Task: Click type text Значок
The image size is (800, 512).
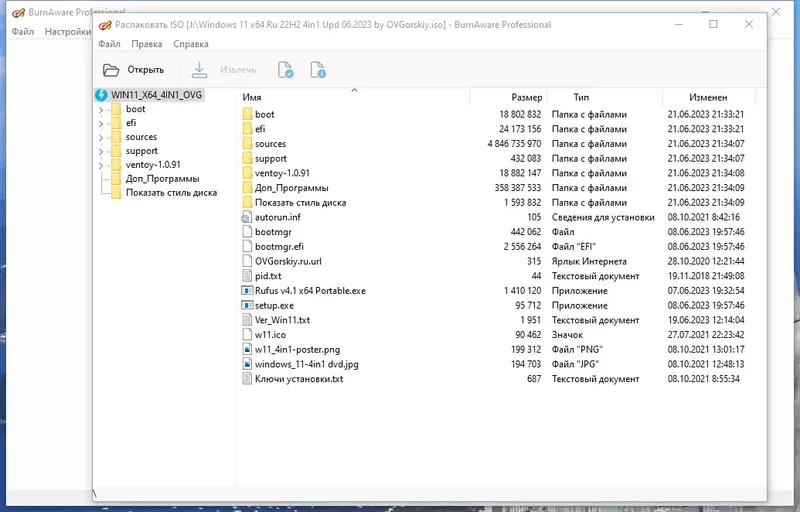Action: point(567,335)
